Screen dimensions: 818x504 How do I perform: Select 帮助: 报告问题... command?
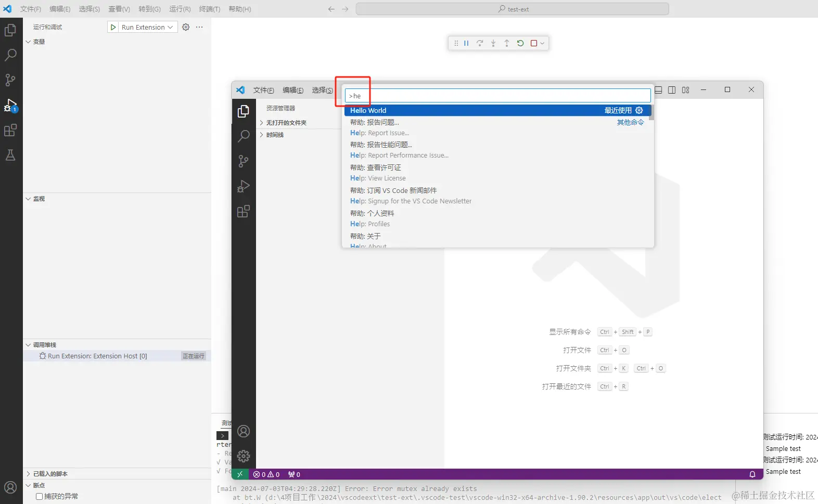(x=497, y=127)
